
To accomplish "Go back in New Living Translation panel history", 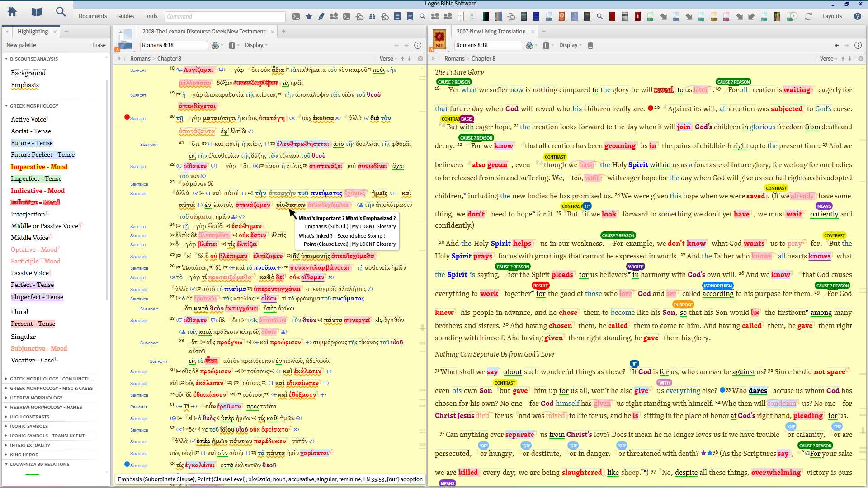I will [x=837, y=45].
